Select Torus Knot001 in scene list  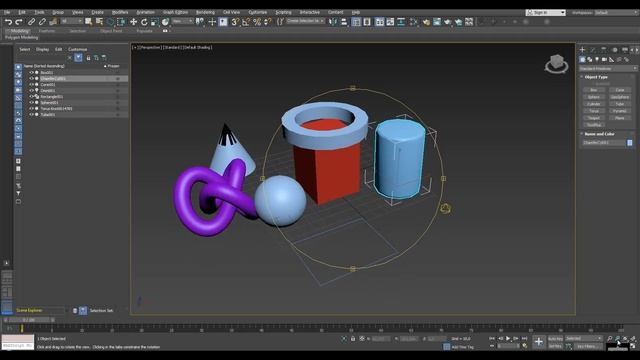pyautogui.click(x=56, y=109)
